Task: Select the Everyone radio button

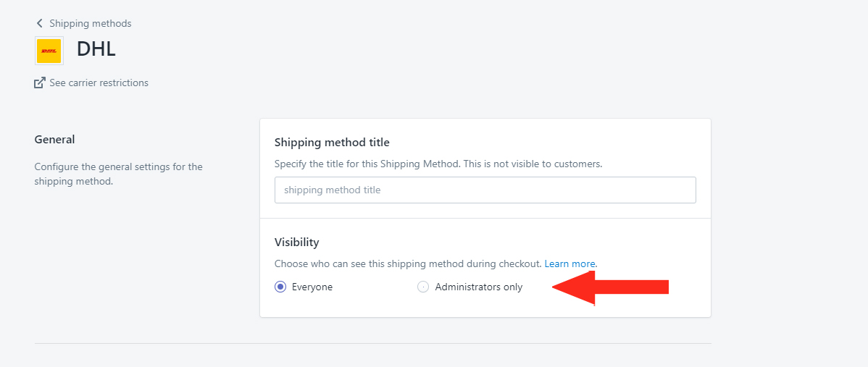Action: (x=280, y=287)
